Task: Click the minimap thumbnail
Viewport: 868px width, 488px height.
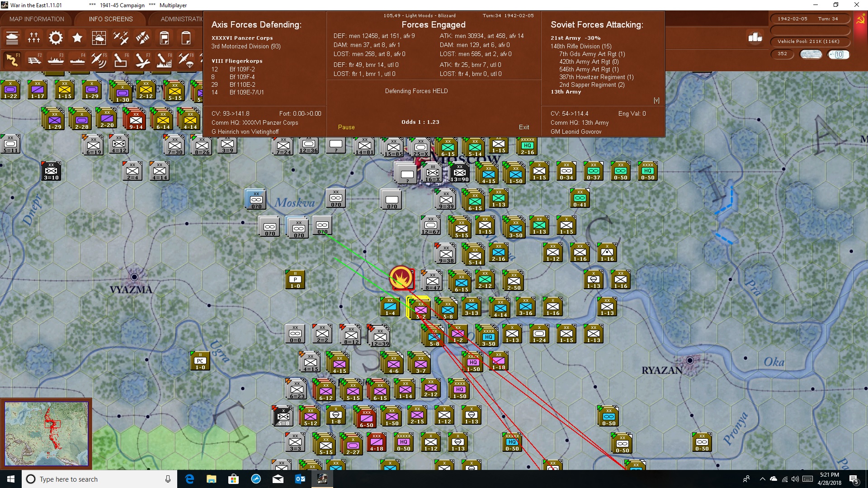Action: pos(46,434)
